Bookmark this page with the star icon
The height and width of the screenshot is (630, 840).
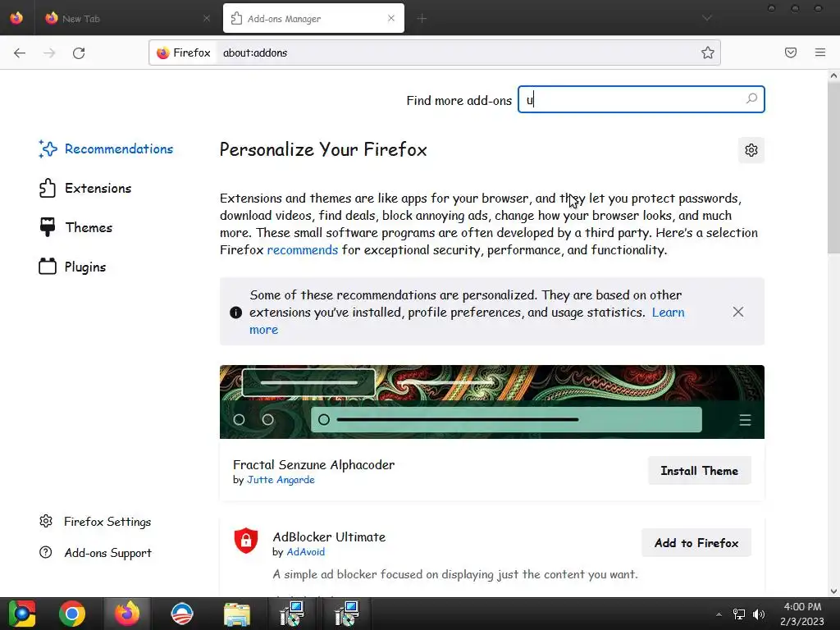pos(708,52)
